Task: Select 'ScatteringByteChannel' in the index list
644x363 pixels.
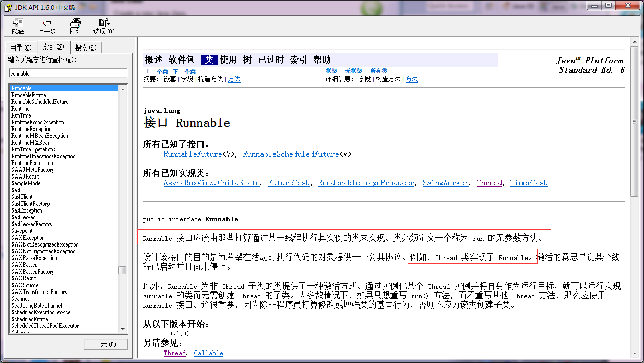Action: coord(37,306)
